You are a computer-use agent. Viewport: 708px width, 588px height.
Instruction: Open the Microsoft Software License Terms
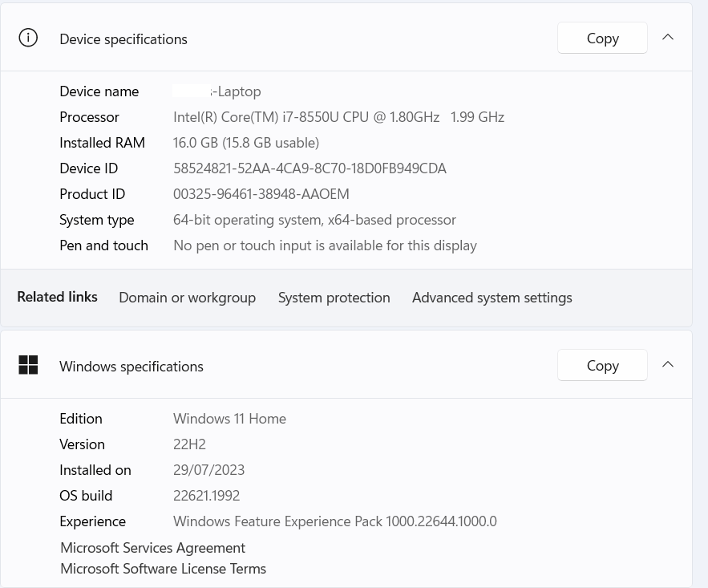point(163,568)
